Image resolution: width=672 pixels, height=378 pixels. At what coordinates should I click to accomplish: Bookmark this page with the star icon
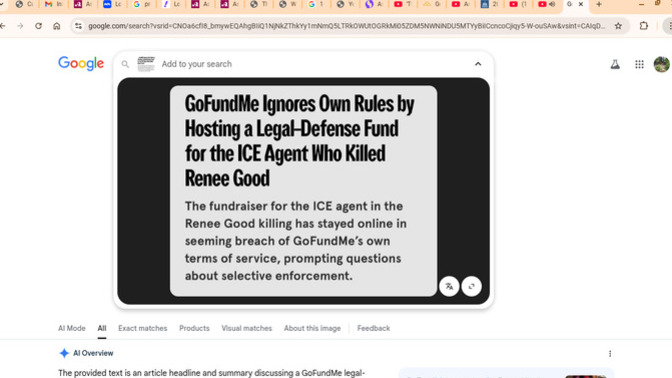pos(618,26)
